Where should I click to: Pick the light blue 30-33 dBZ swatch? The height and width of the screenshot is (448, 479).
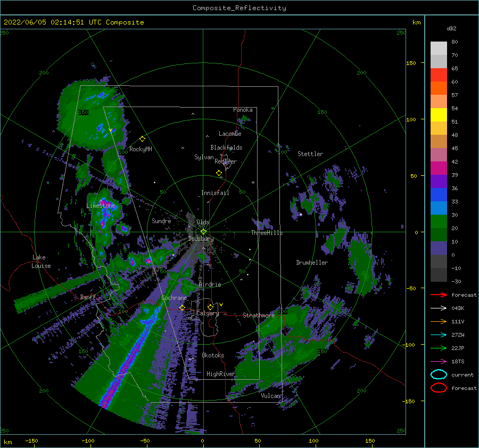coord(439,208)
